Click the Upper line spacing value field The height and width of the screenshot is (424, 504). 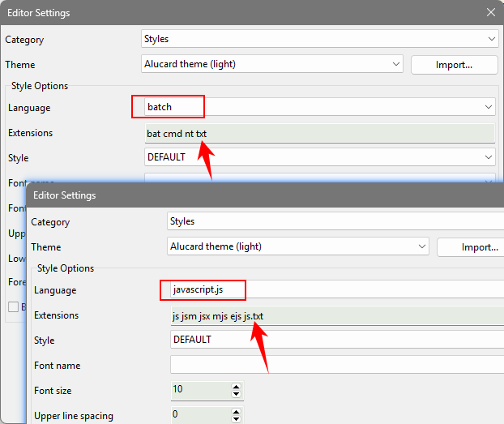[200, 415]
